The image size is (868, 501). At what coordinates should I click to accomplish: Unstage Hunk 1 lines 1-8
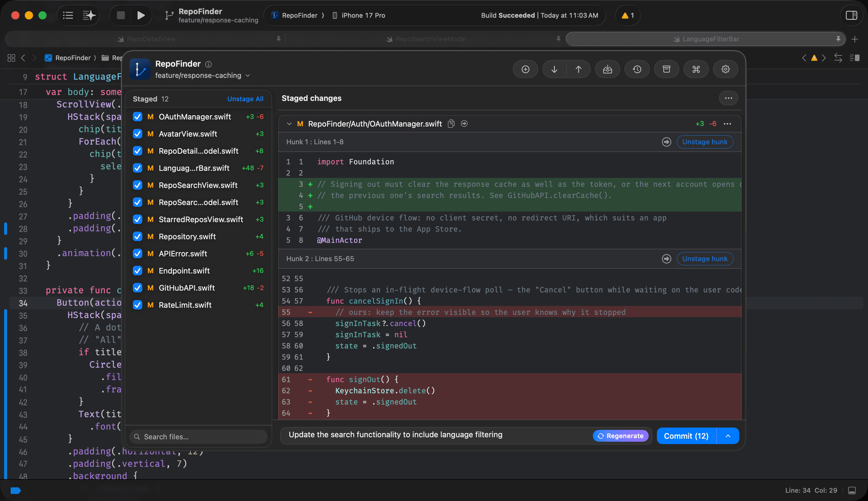pos(705,142)
